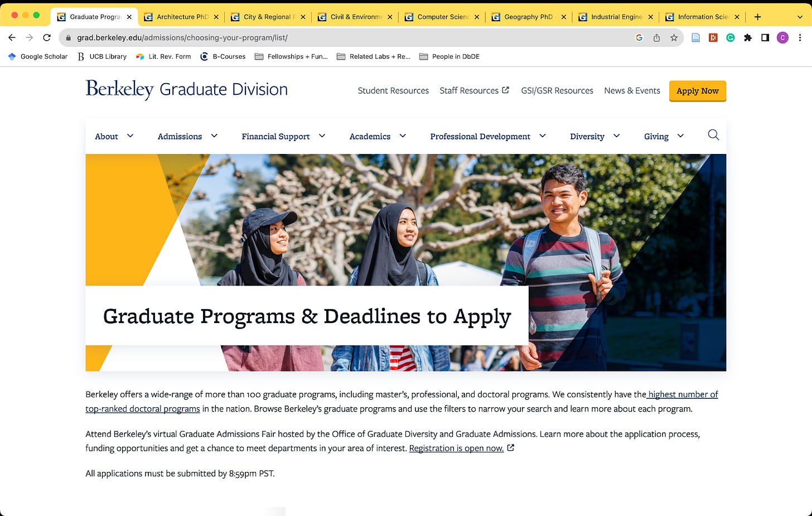The image size is (812, 516).
Task: Expand the Financial Support menu chevron
Action: [322, 136]
